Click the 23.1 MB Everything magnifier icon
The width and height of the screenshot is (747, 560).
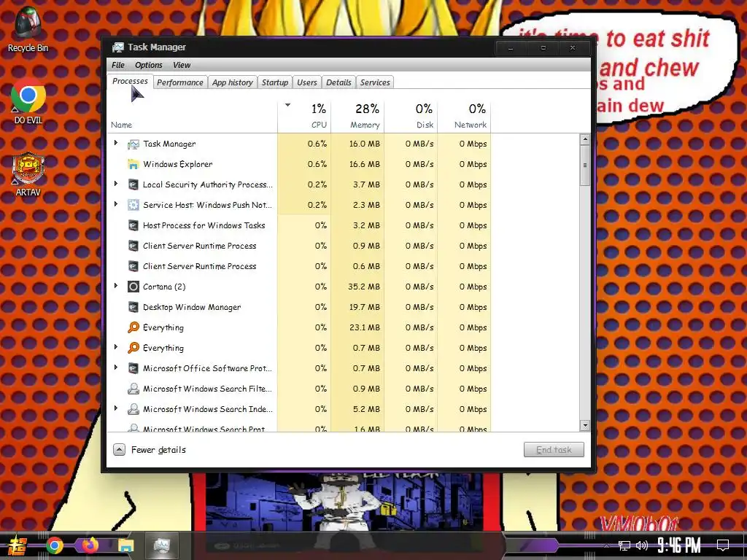click(x=133, y=327)
